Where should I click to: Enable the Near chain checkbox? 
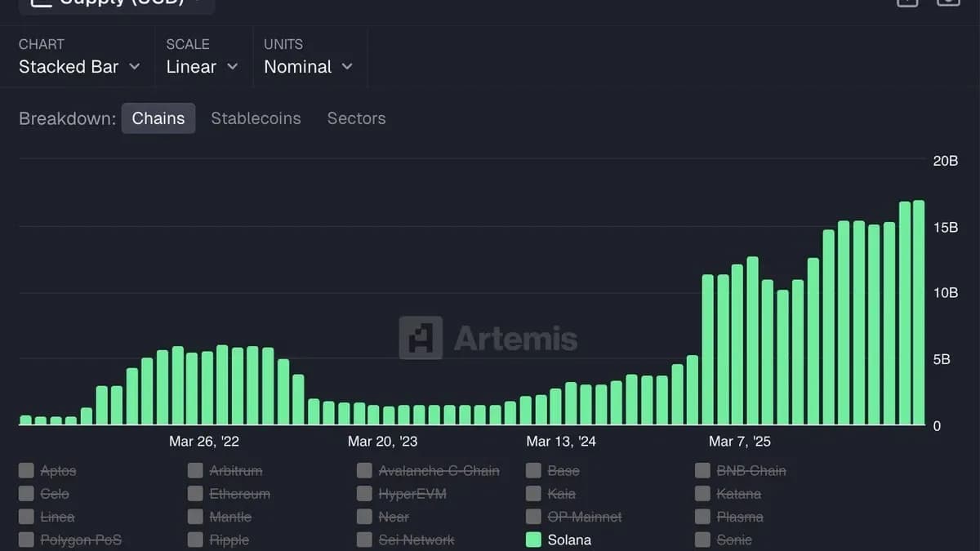coord(364,516)
